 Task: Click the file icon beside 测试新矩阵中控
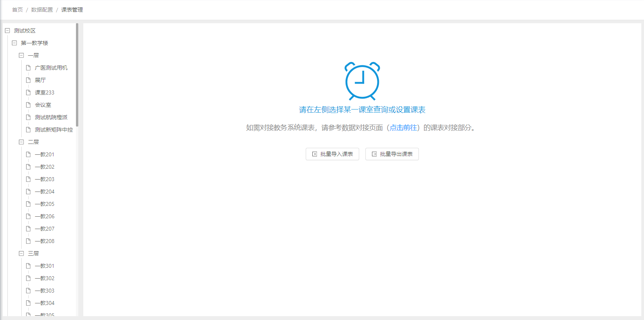[28, 130]
